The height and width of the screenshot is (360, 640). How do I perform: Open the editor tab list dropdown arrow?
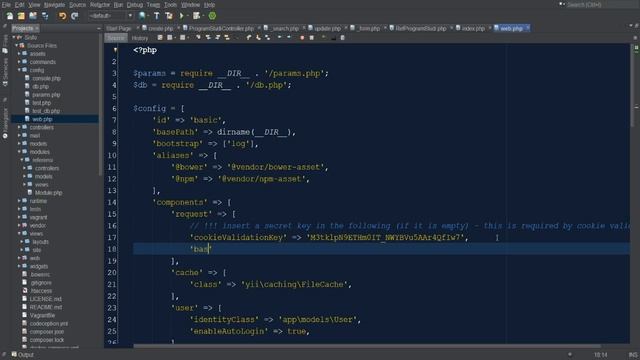pyautogui.click(x=631, y=26)
